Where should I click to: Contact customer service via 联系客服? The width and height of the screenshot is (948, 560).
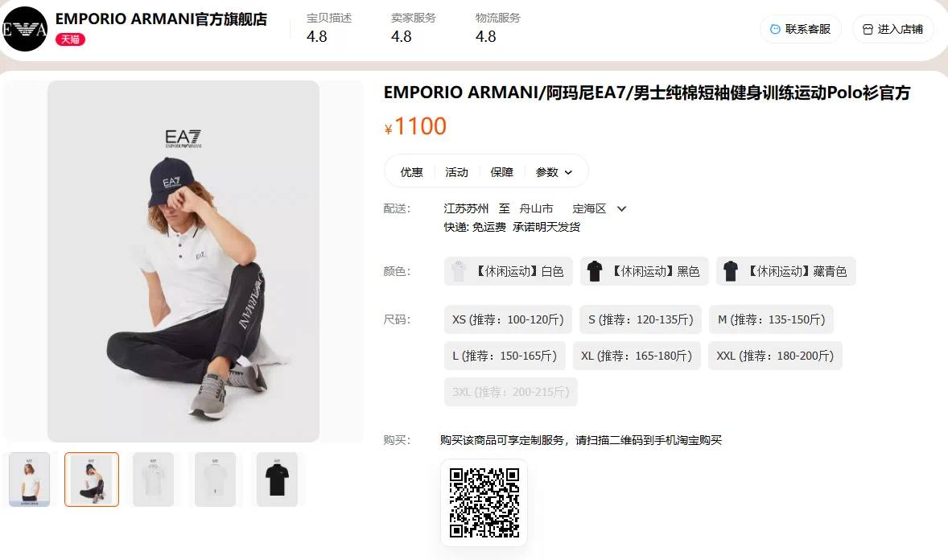801,29
